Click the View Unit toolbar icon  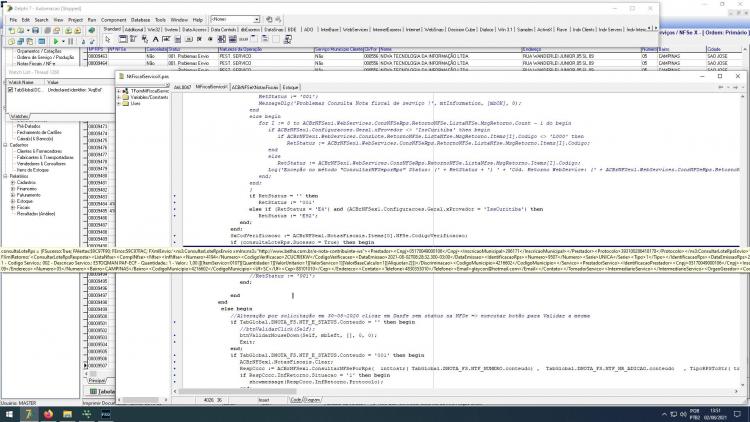click(11, 42)
